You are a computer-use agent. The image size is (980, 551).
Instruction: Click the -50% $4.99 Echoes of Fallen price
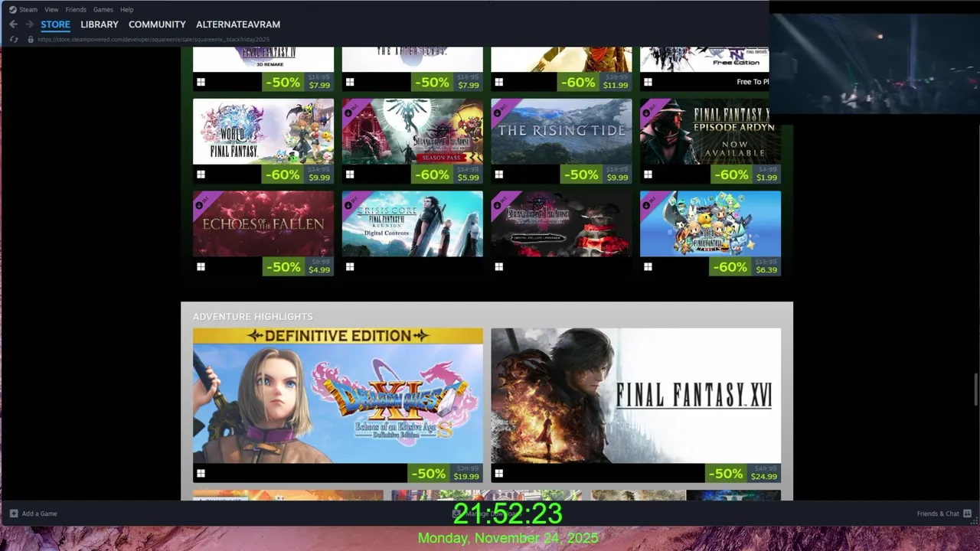pyautogui.click(x=298, y=267)
